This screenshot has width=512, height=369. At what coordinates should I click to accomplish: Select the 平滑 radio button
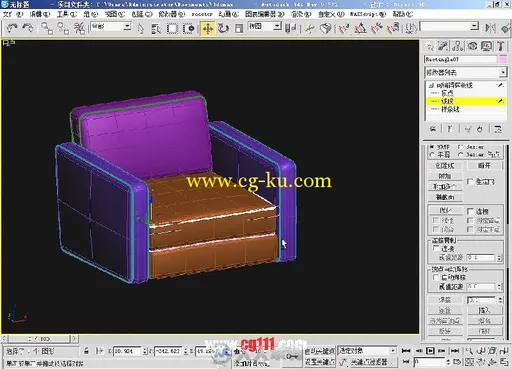(x=432, y=155)
